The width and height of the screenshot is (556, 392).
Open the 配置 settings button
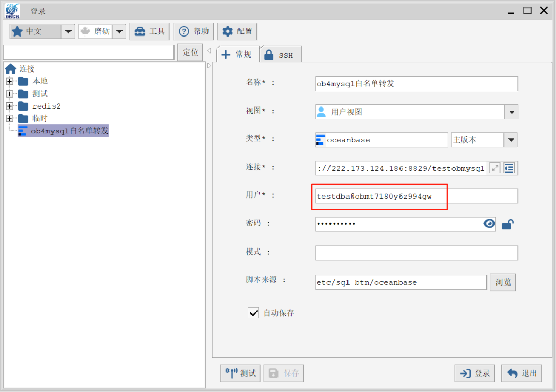point(237,31)
